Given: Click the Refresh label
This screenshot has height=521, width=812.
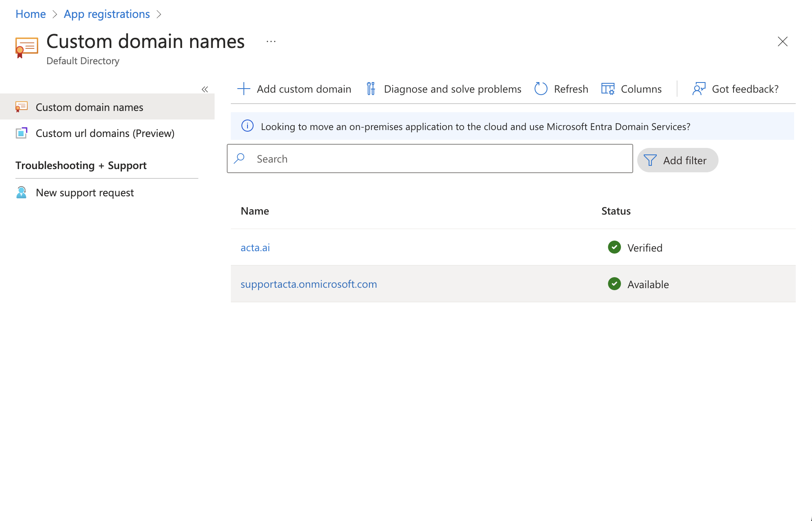Looking at the screenshot, I should click(x=571, y=89).
